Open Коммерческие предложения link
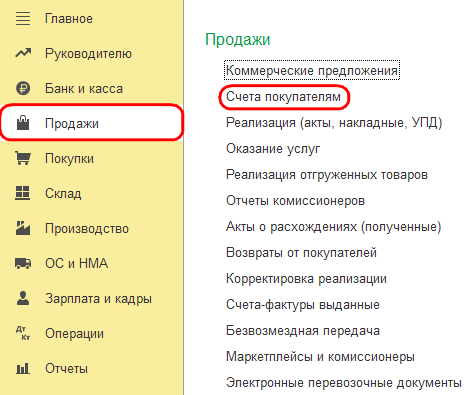The height and width of the screenshot is (395, 473). 312,71
